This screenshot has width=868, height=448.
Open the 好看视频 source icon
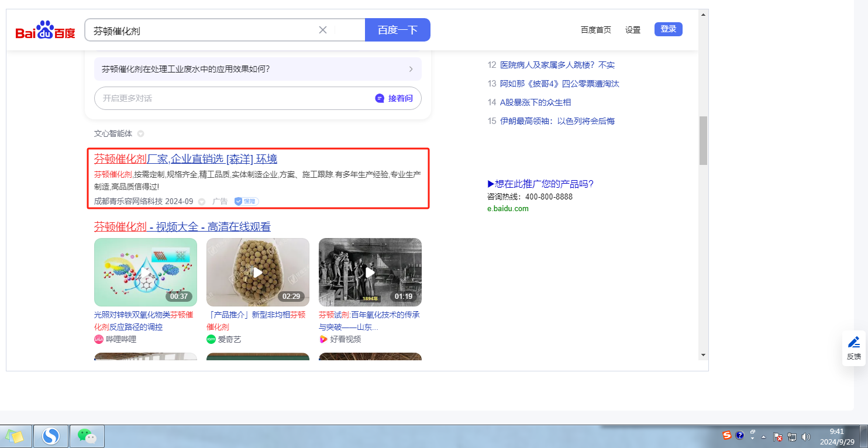click(323, 339)
